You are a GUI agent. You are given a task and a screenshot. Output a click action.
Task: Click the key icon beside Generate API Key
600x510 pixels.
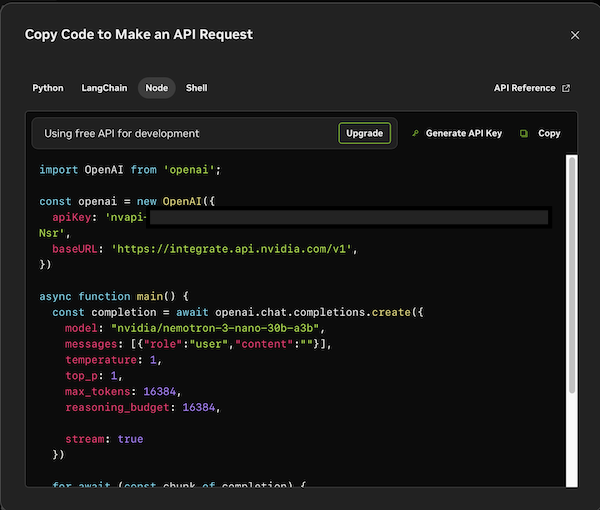coord(415,133)
